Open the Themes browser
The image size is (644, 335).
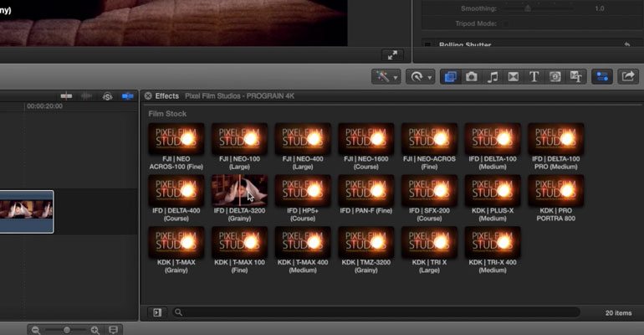[x=575, y=77]
